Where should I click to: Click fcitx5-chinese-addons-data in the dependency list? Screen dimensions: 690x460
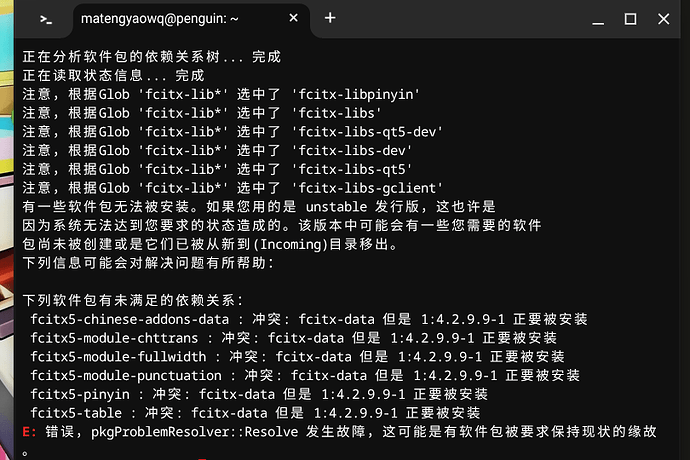pyautogui.click(x=130, y=320)
